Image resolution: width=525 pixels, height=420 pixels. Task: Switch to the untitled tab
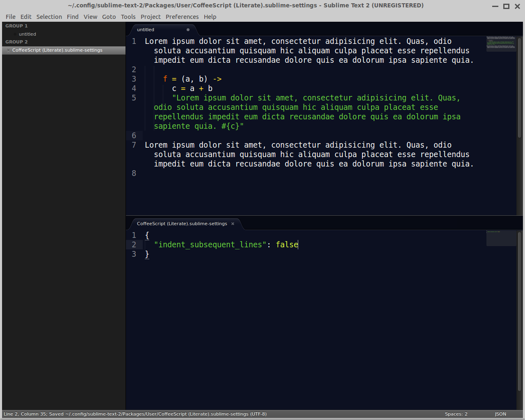point(163,30)
